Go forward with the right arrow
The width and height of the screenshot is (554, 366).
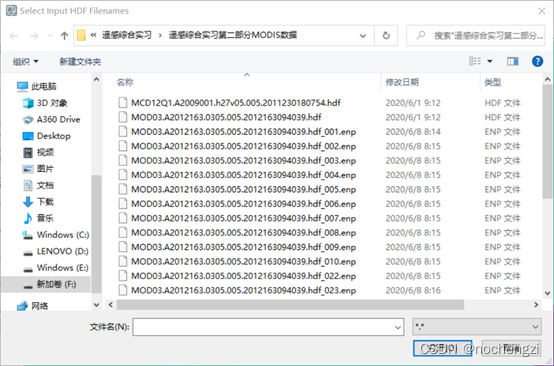coord(34,36)
